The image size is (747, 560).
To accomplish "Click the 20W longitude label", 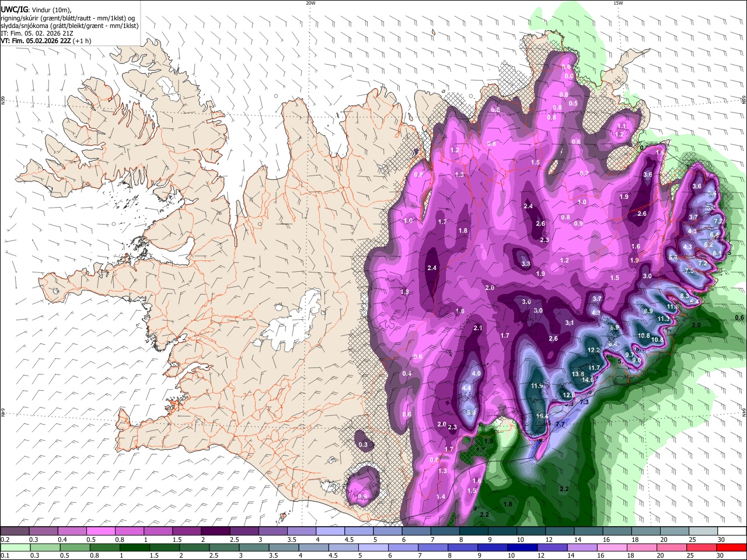I will pos(310,3).
